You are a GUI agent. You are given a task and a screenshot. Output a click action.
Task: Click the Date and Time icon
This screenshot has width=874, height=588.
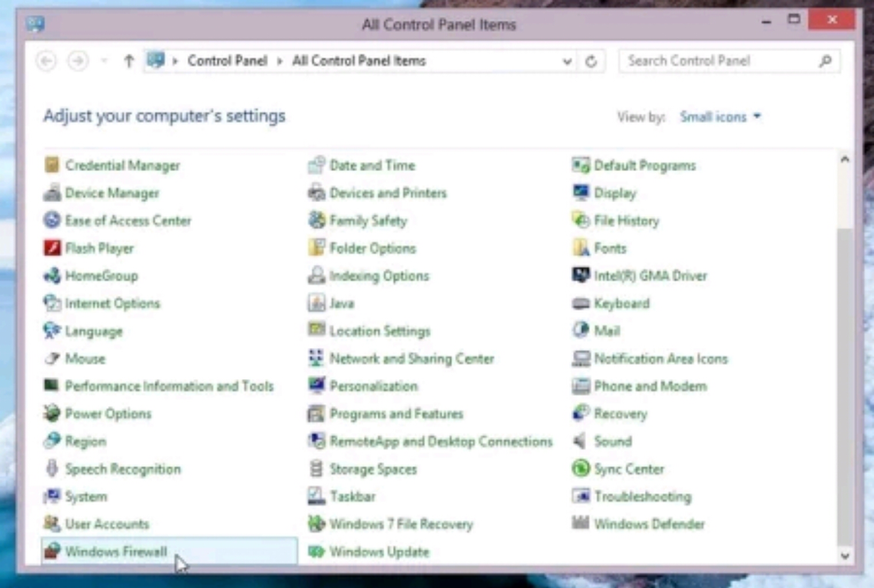(316, 165)
